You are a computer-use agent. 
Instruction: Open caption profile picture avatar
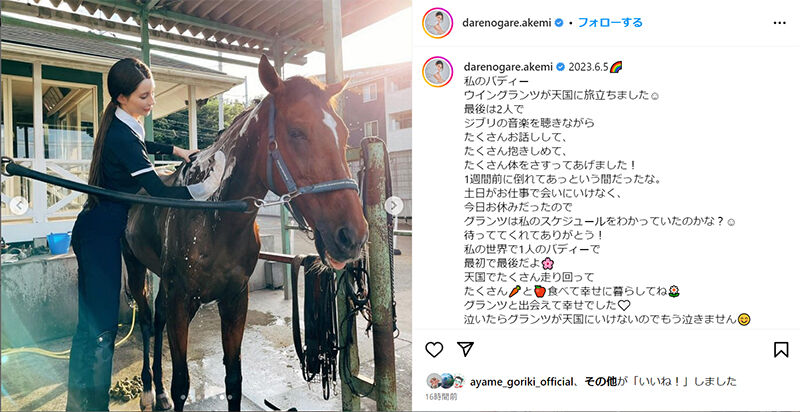(x=437, y=71)
